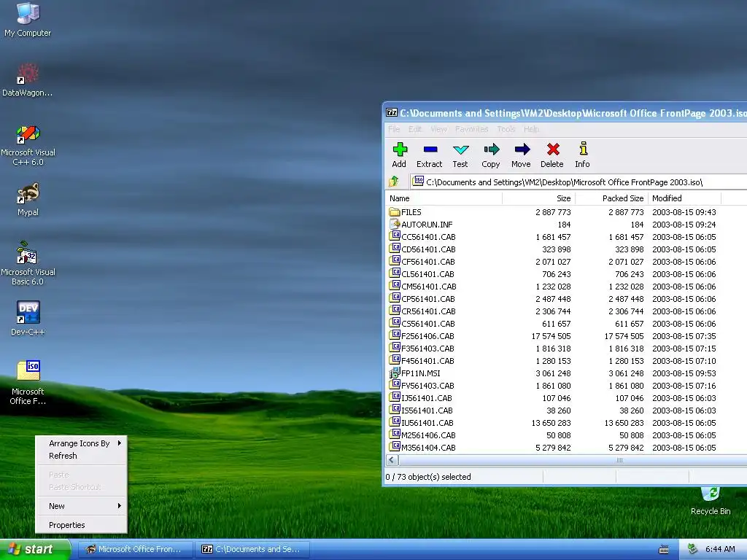Screen dimensions: 747x560
Task: Open the New submenu in context menu
Action: point(81,506)
